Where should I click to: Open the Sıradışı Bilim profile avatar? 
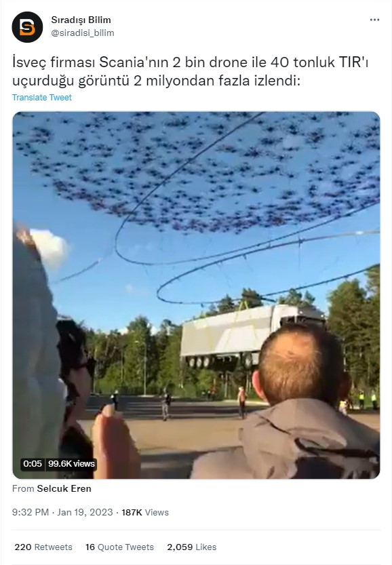(x=27, y=27)
